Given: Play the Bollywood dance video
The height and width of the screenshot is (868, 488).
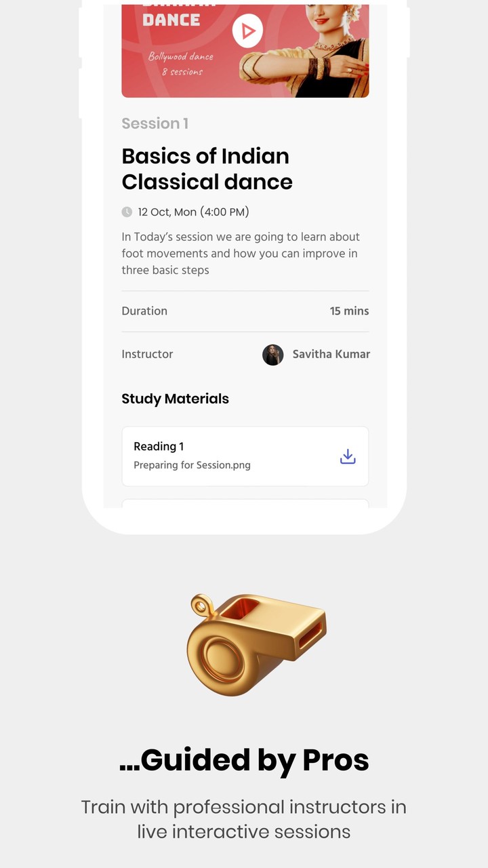Looking at the screenshot, I should tap(247, 31).
